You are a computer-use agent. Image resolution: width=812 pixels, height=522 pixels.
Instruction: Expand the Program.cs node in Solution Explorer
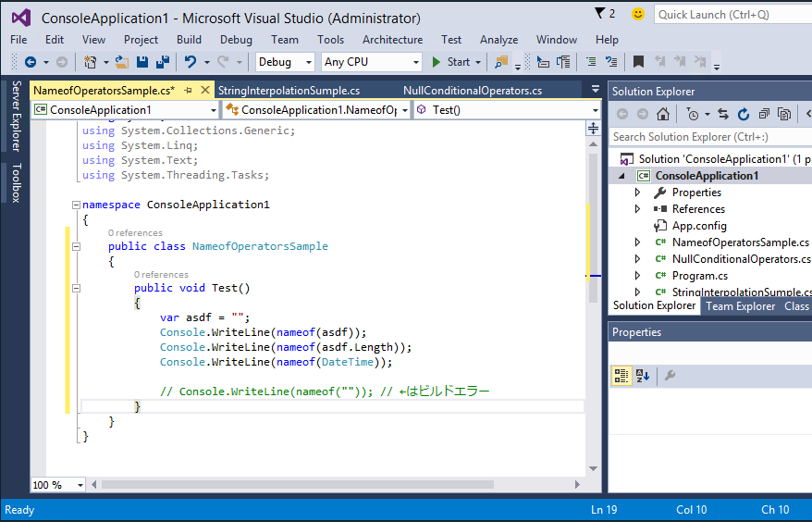point(637,275)
